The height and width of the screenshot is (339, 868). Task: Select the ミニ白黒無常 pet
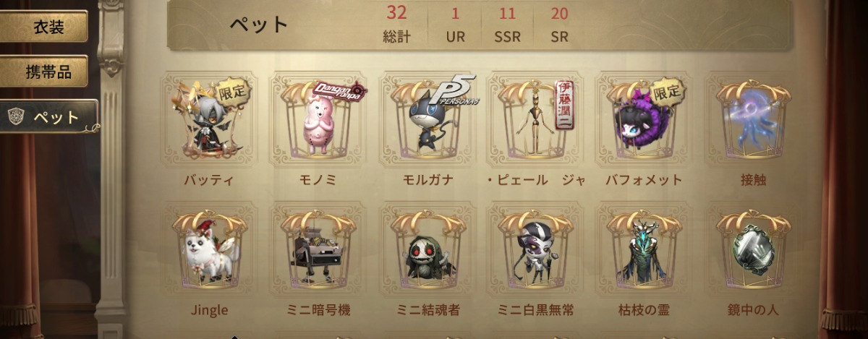(536, 250)
